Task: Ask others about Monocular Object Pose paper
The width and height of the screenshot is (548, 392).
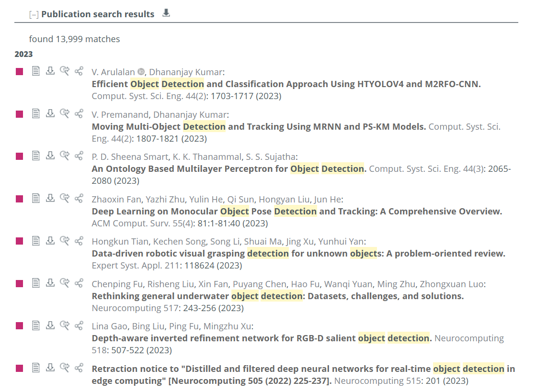Action: pyautogui.click(x=65, y=198)
